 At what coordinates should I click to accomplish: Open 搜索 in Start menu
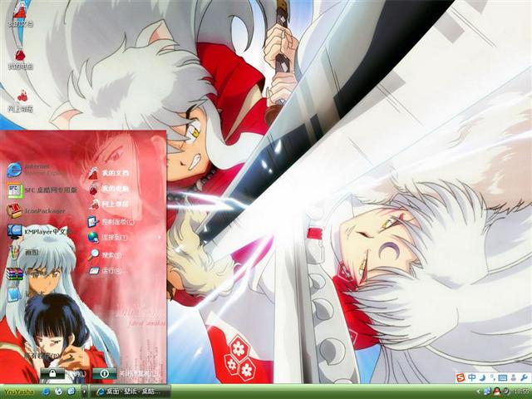[x=106, y=255]
